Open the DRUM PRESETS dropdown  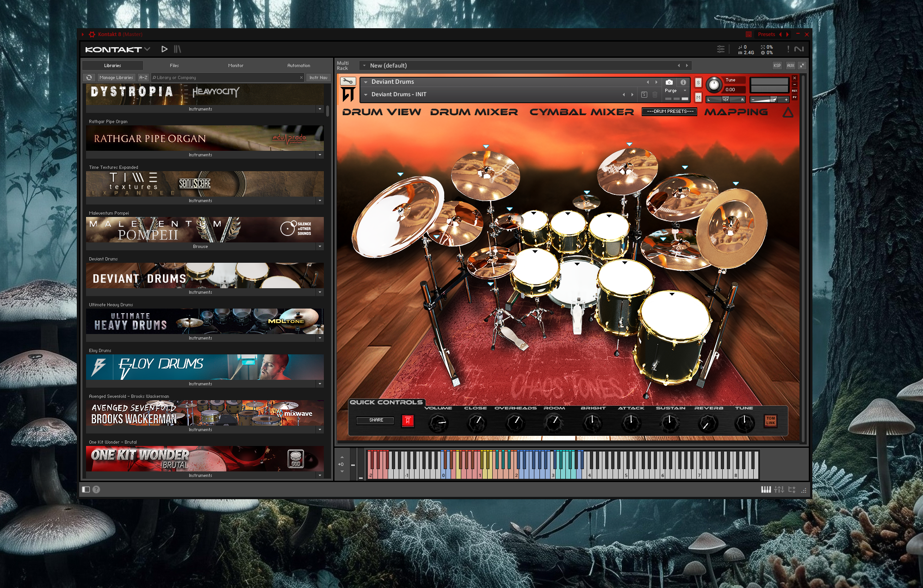pyautogui.click(x=669, y=111)
